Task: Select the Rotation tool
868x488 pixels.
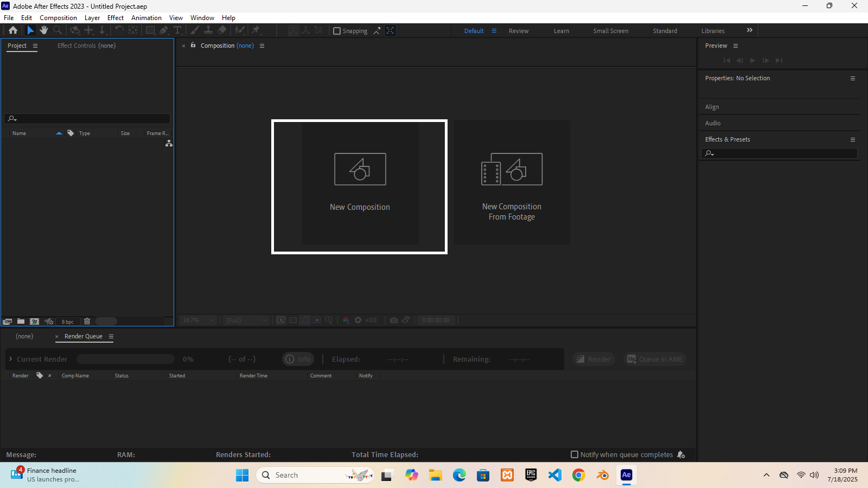Action: coord(119,30)
